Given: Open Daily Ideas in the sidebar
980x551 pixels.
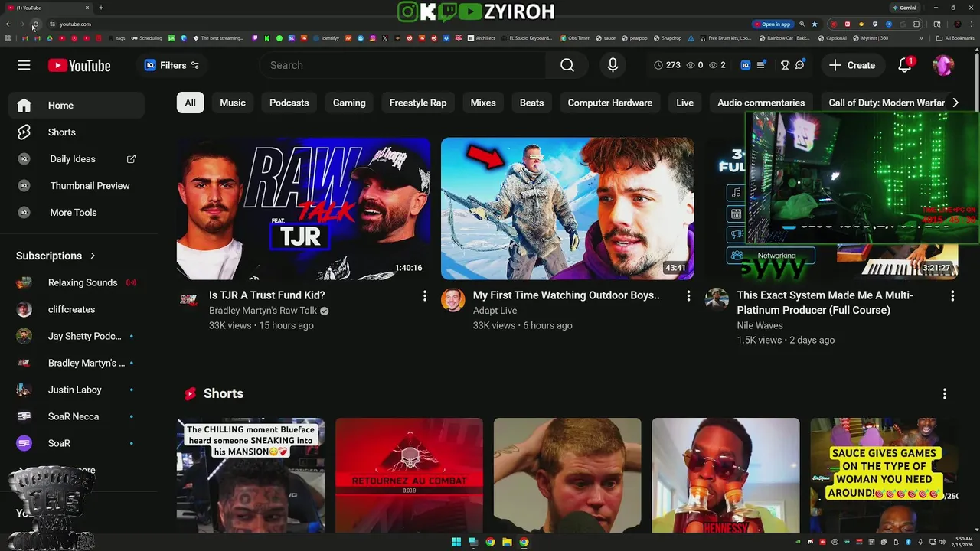Looking at the screenshot, I should click(77, 159).
